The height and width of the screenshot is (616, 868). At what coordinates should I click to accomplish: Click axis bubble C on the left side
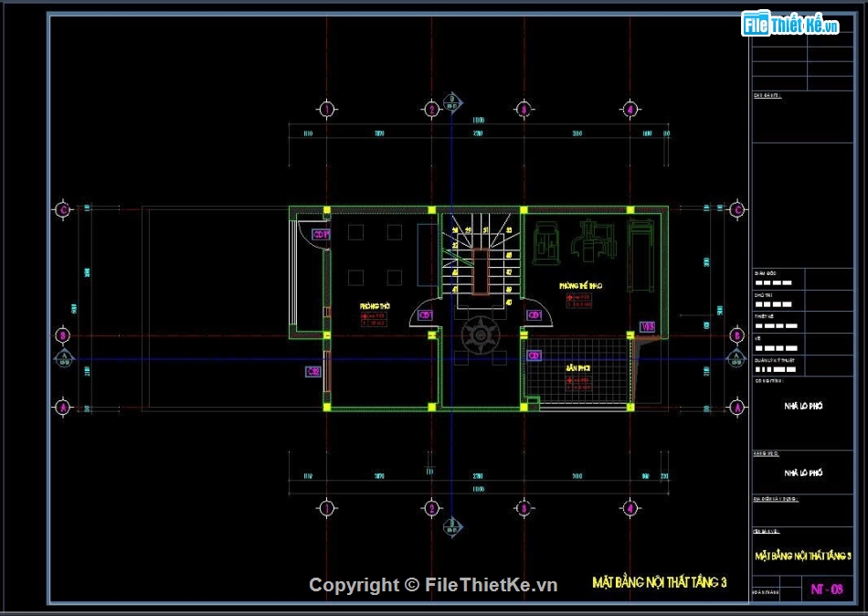coord(62,208)
